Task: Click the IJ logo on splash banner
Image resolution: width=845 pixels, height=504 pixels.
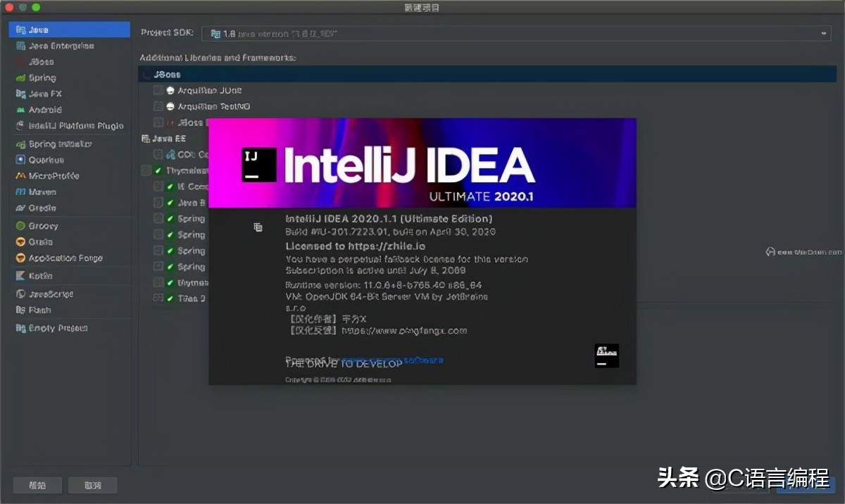Action: point(258,165)
